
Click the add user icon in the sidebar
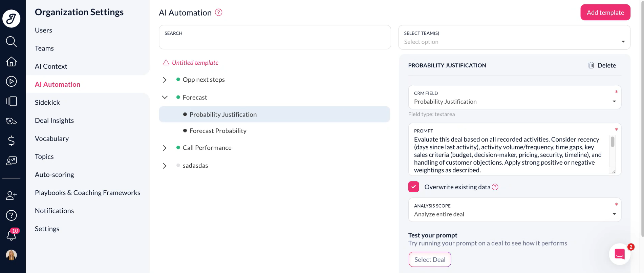[11, 195]
